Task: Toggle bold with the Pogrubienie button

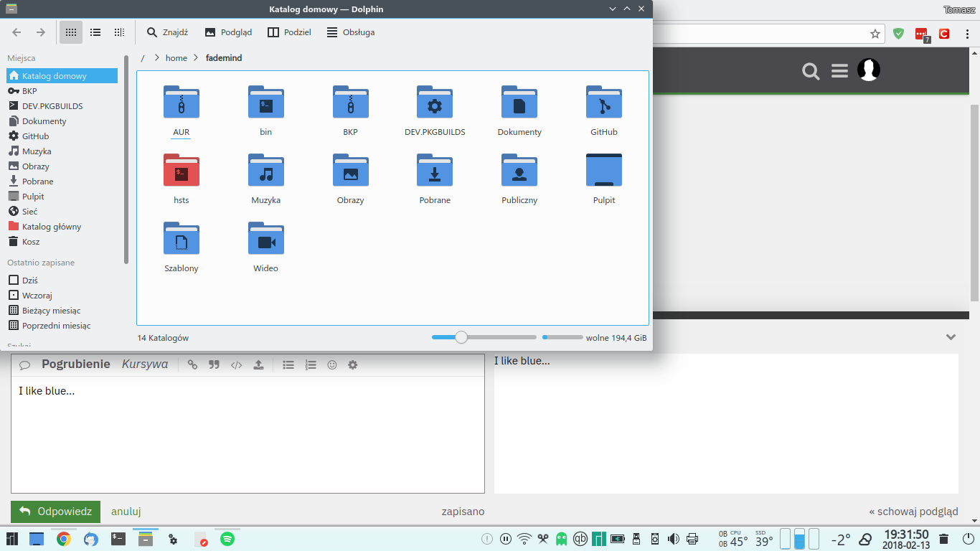Action: 76,364
